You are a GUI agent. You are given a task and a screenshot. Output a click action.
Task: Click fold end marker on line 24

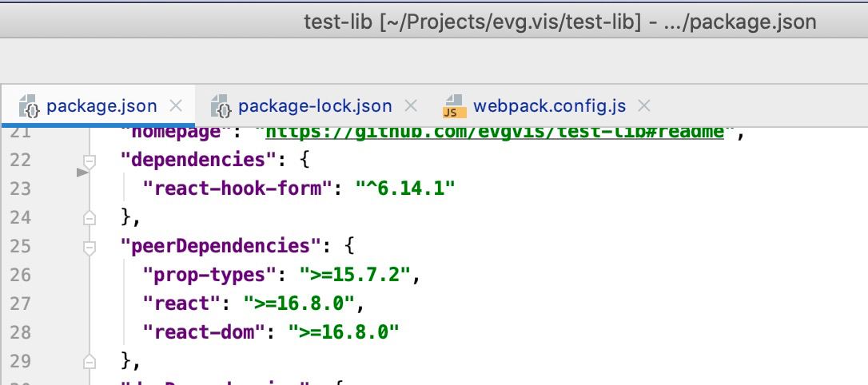point(90,216)
